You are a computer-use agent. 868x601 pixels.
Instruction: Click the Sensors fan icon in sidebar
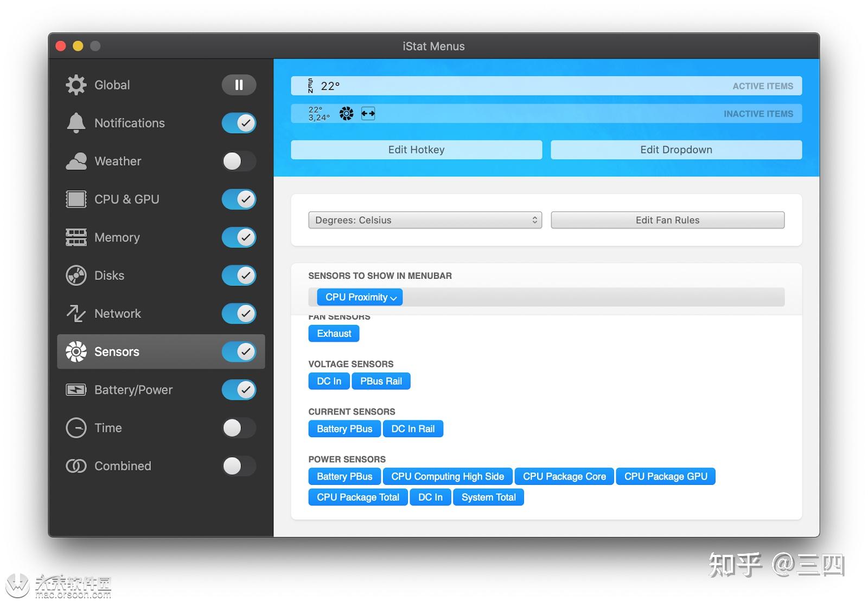point(76,351)
